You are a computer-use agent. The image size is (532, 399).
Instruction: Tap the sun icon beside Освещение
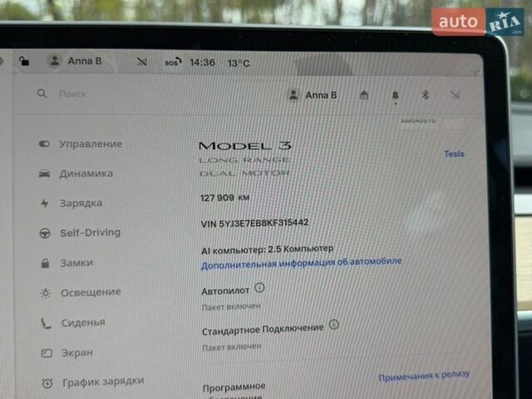46,293
